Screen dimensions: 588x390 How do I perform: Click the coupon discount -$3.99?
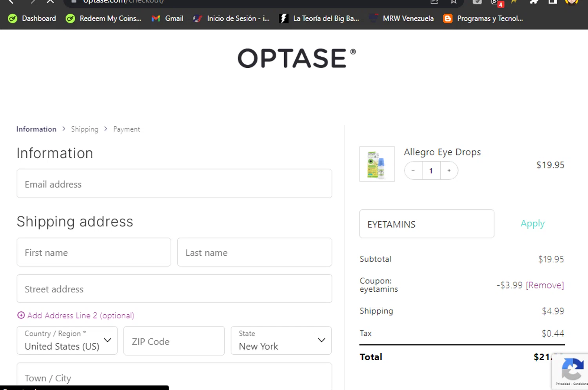(510, 285)
